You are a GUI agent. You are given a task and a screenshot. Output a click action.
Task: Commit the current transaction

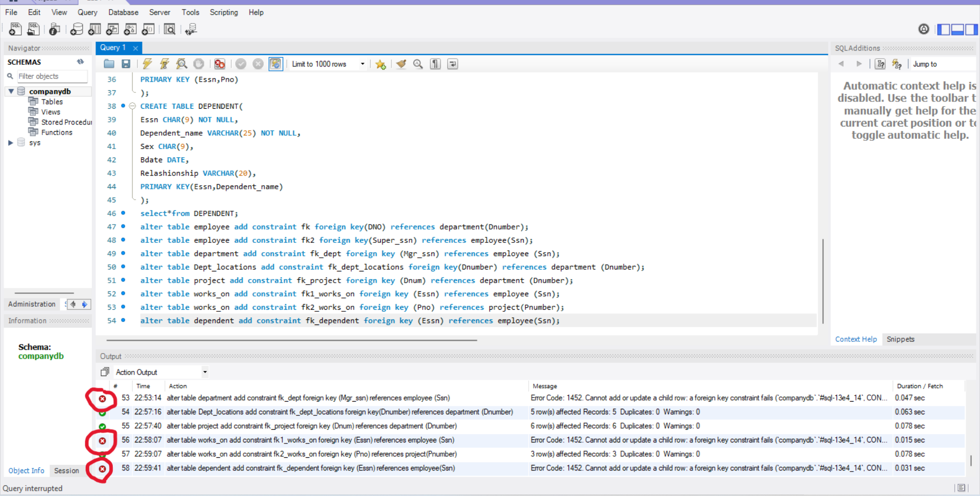tap(241, 64)
